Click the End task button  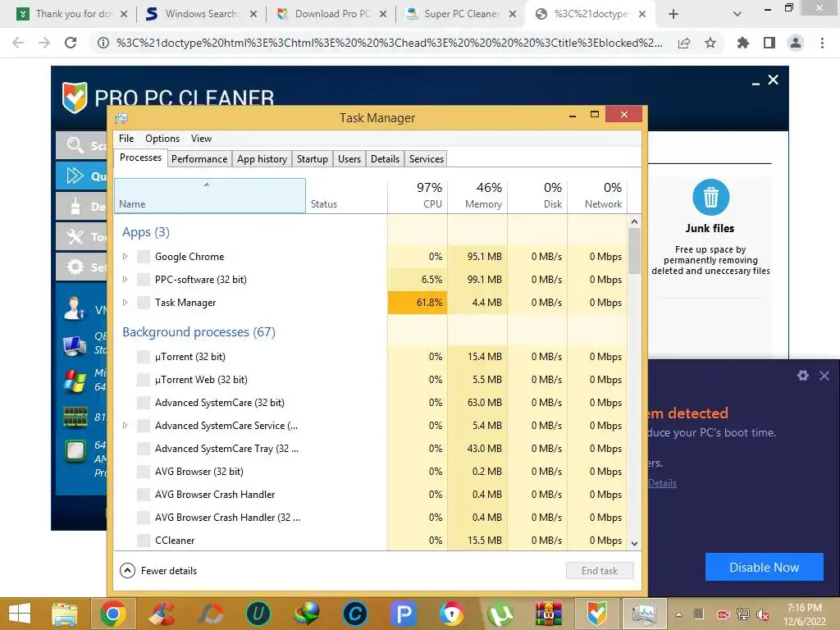point(600,571)
